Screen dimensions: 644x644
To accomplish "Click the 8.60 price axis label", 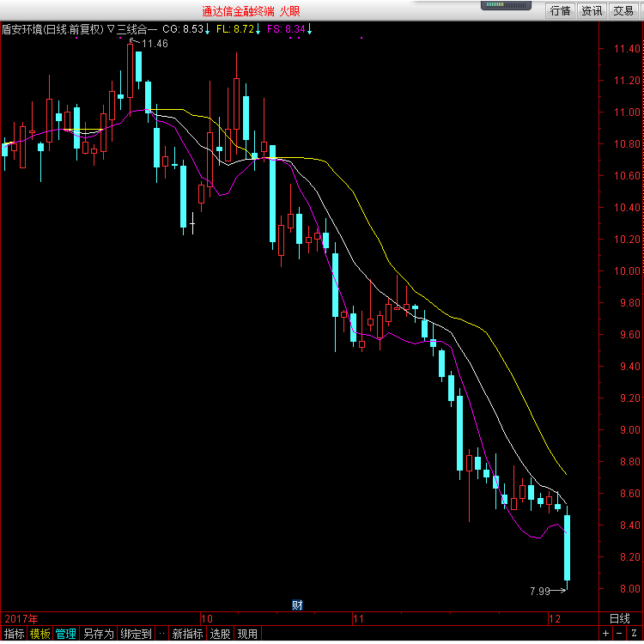I will [x=629, y=493].
